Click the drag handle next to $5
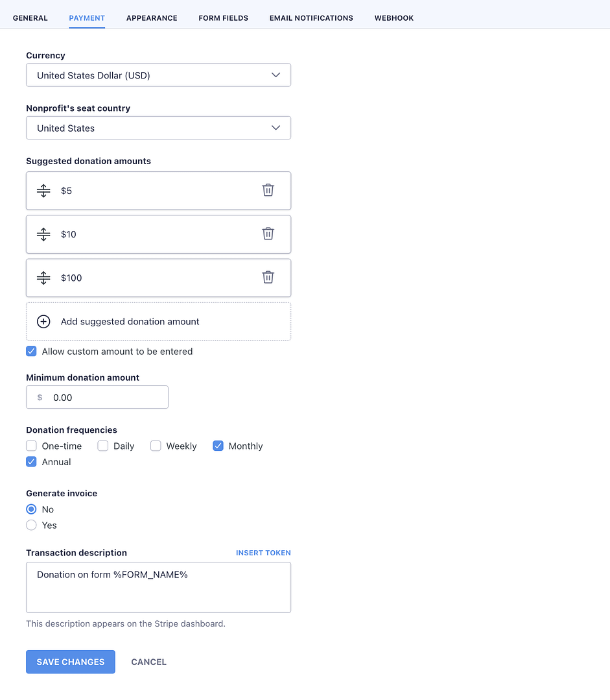 (43, 190)
